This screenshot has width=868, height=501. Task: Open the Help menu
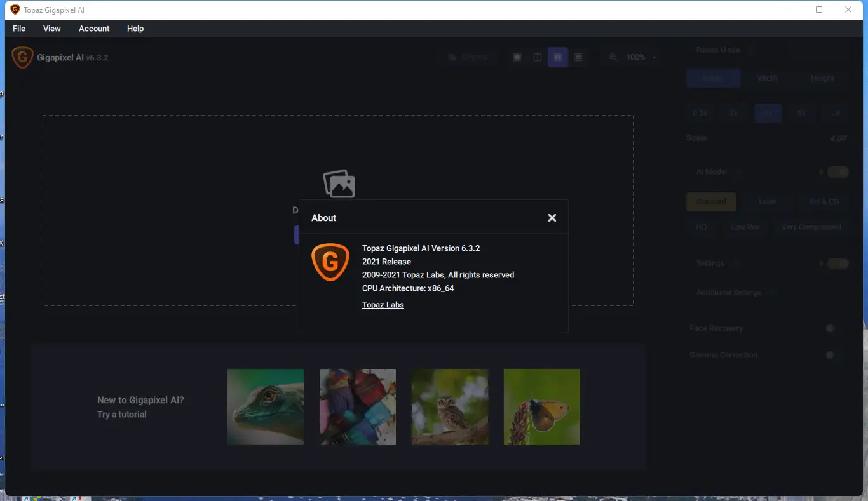(x=135, y=29)
